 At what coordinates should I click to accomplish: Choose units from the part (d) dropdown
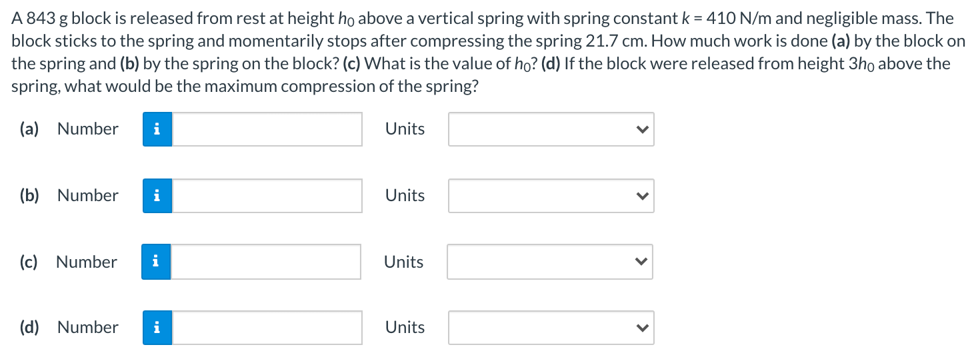tap(551, 328)
